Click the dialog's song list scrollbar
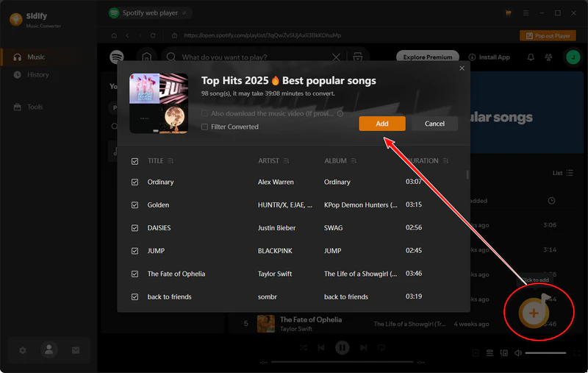588x373 pixels. point(467,175)
